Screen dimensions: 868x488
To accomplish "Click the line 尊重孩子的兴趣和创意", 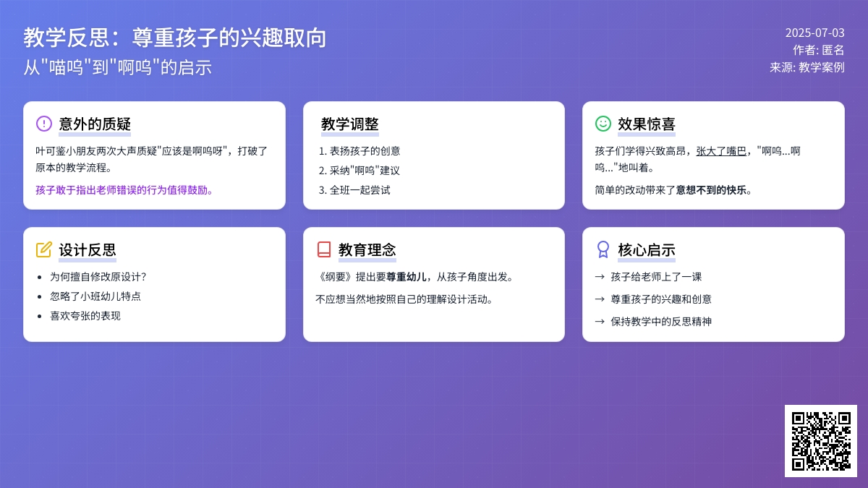I will 661,299.
